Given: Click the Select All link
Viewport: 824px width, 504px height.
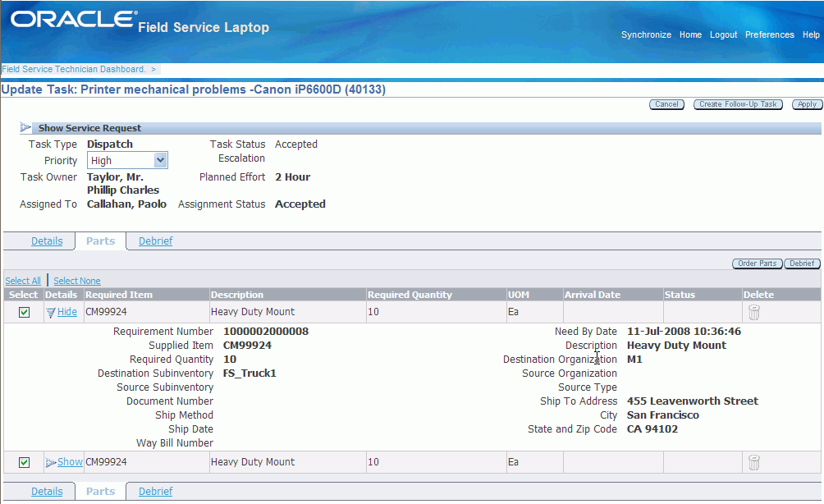Looking at the screenshot, I should 23,281.
